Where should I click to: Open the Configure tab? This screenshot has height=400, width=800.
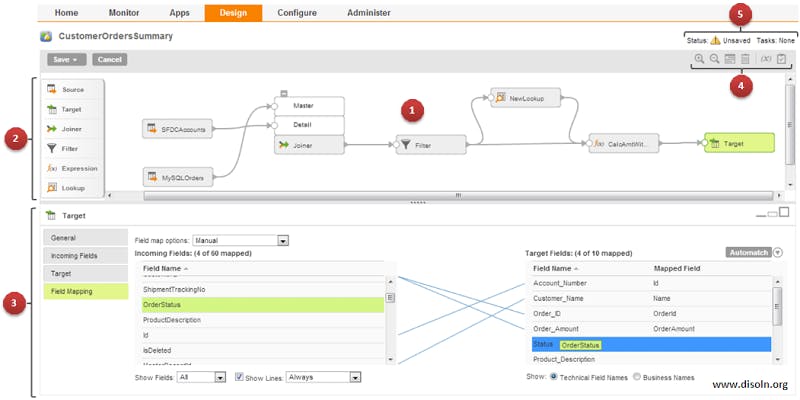coord(297,13)
